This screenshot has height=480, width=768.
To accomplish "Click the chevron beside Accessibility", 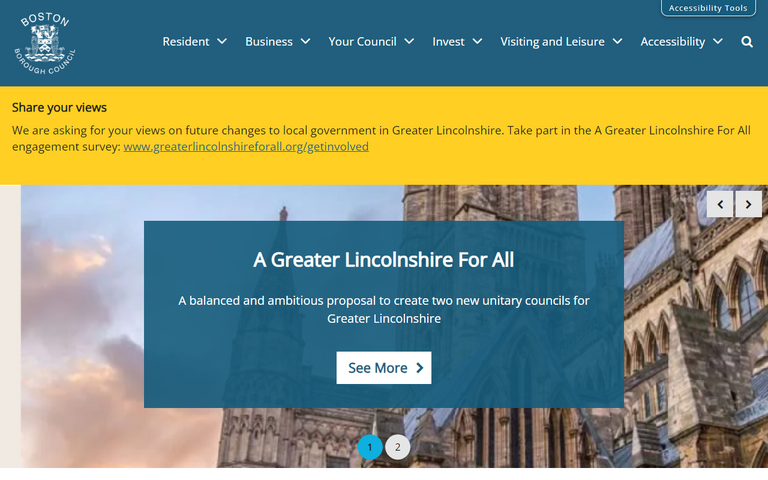I will [x=718, y=42].
